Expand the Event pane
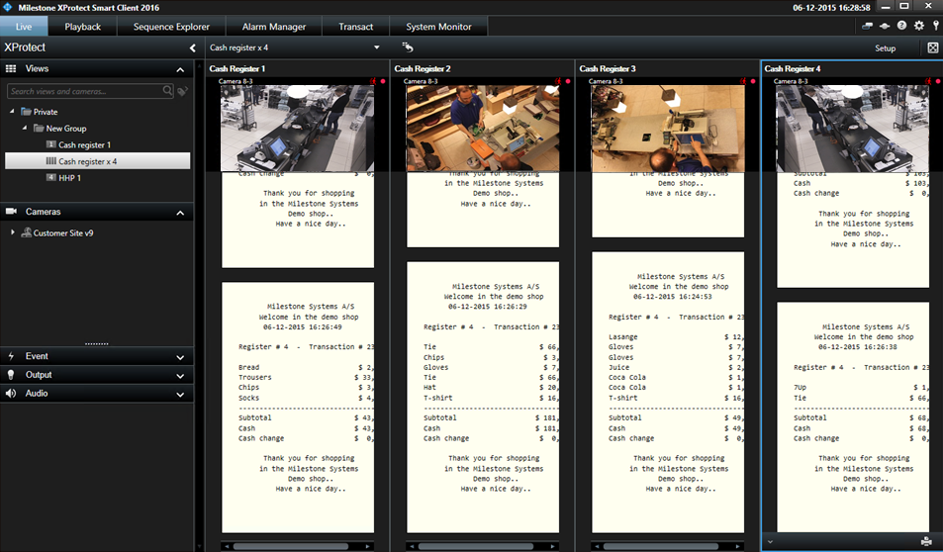The width and height of the screenshot is (943, 552). coord(180,357)
